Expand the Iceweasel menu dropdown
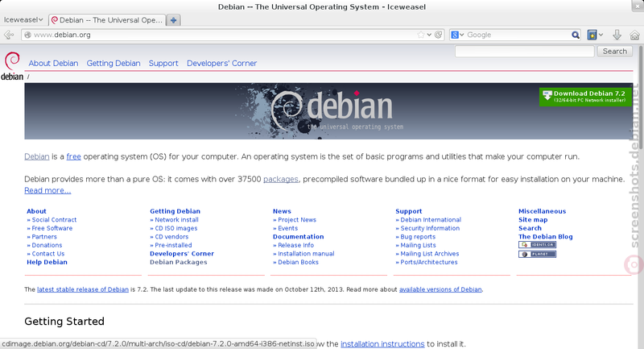644x349 pixels. [23, 19]
